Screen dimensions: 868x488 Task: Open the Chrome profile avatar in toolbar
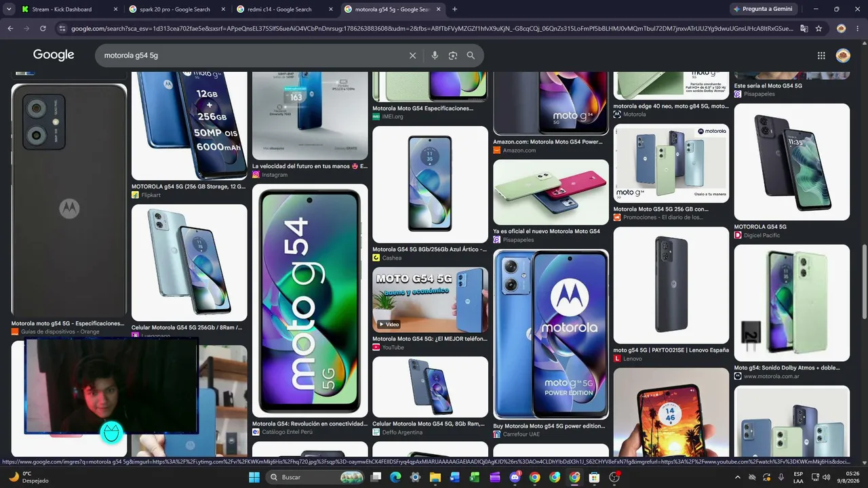(842, 28)
